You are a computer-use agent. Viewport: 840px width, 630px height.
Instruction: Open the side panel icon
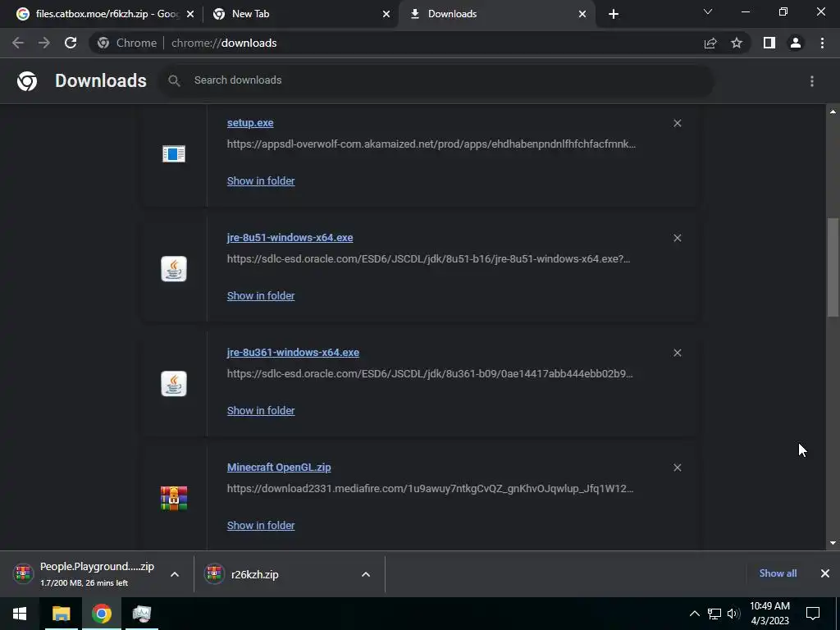pyautogui.click(x=769, y=43)
